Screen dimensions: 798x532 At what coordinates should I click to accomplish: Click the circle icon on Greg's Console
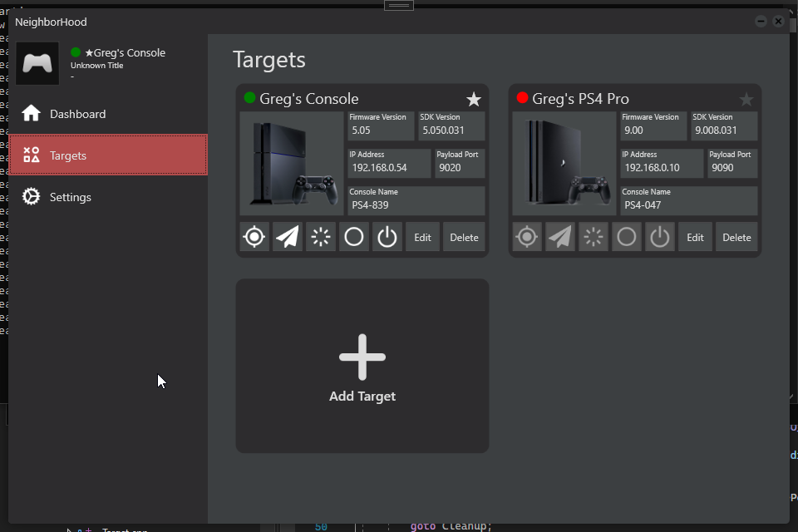(x=354, y=237)
